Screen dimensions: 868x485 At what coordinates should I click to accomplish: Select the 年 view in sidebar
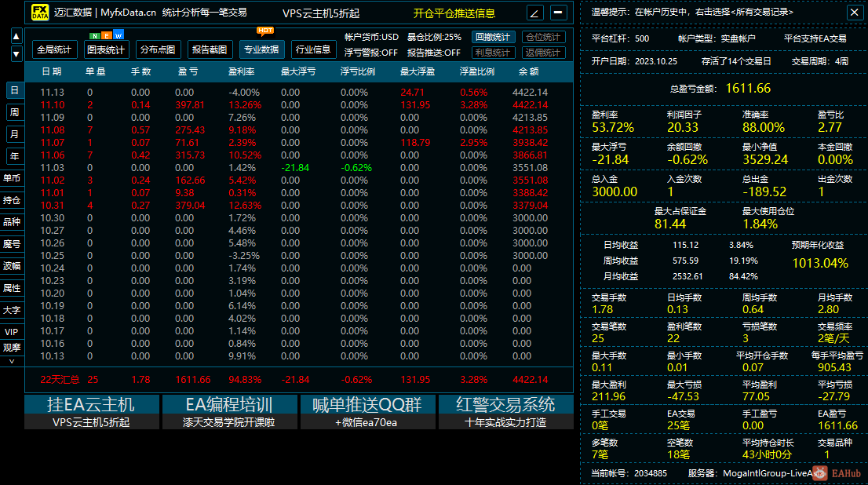pos(15,156)
